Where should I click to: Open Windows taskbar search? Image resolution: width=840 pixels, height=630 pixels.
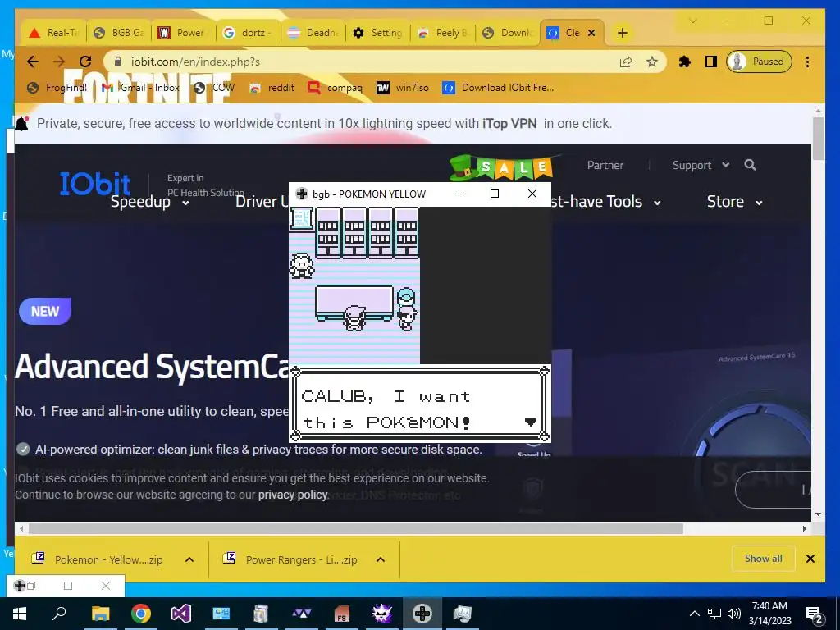point(59,614)
